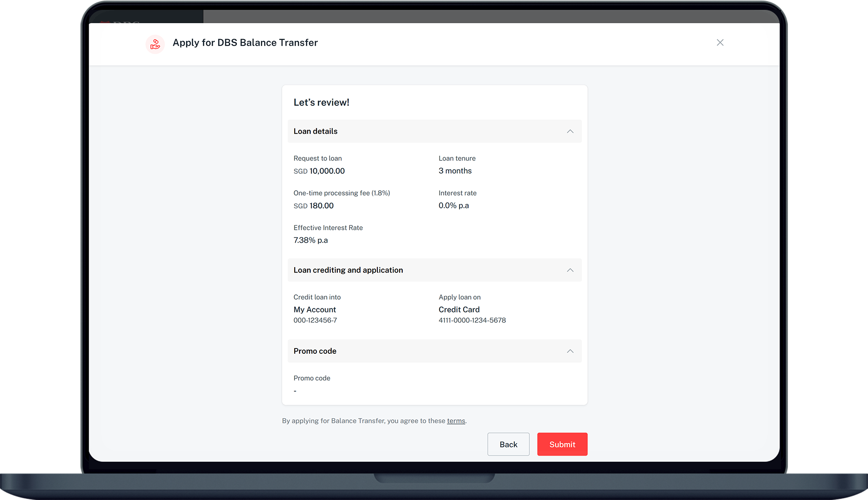868x500 pixels.
Task: Select credit card number 4111-0000-1234-5678
Action: click(x=472, y=320)
